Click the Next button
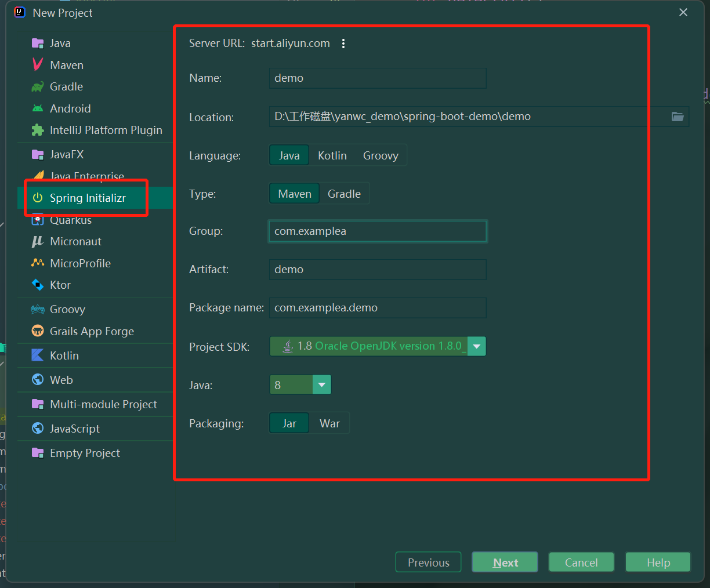 pos(505,562)
